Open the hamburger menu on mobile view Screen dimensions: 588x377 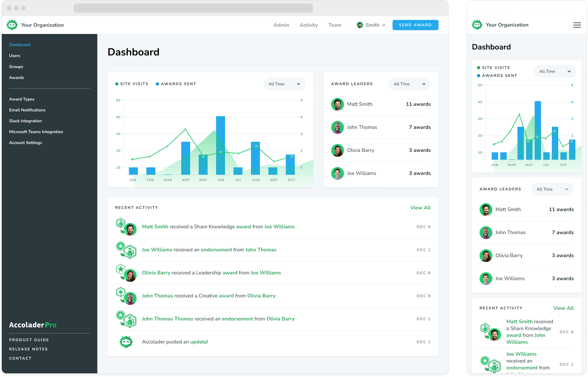coord(577,25)
